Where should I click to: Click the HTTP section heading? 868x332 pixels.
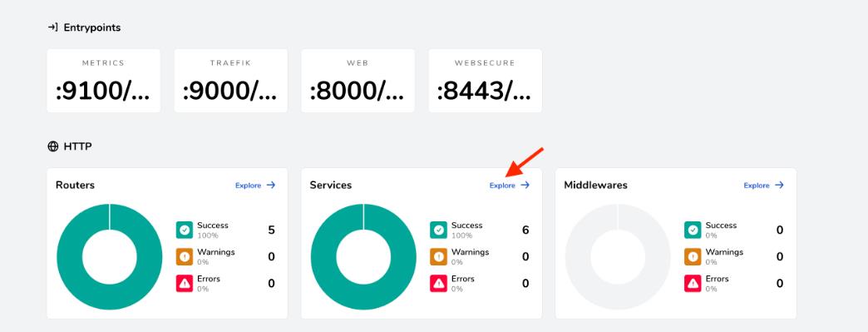pos(77,146)
